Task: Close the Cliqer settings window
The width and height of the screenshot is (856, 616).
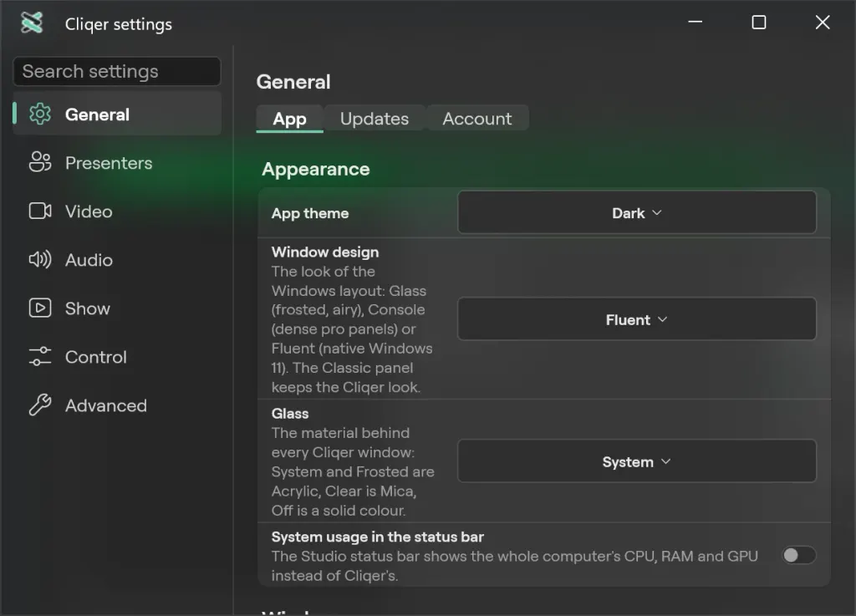Action: coord(823,23)
